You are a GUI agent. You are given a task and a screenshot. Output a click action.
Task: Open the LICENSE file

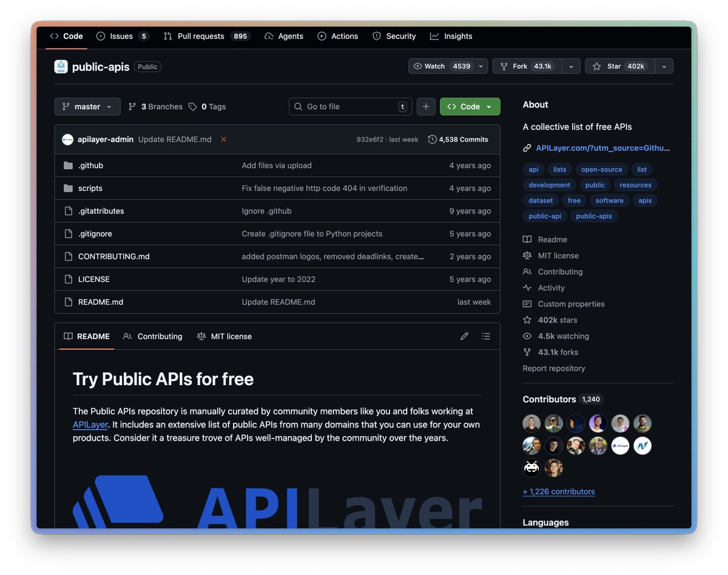(x=94, y=280)
